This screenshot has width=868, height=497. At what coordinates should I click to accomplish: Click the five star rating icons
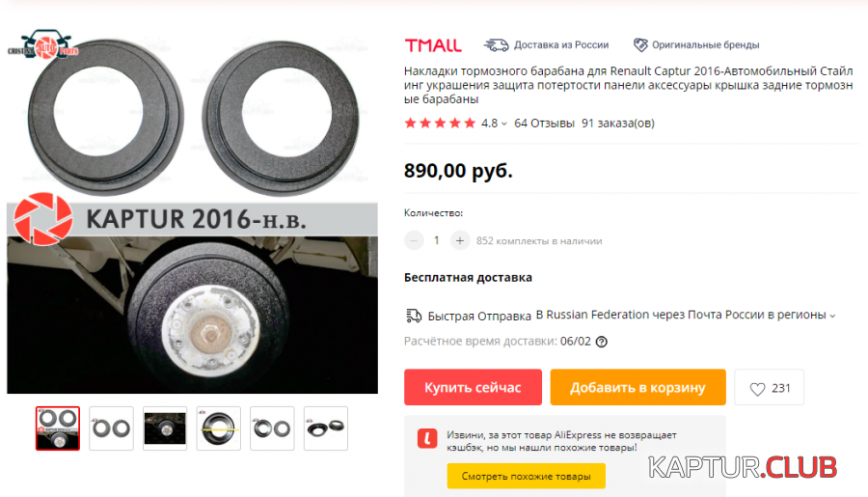pos(440,123)
